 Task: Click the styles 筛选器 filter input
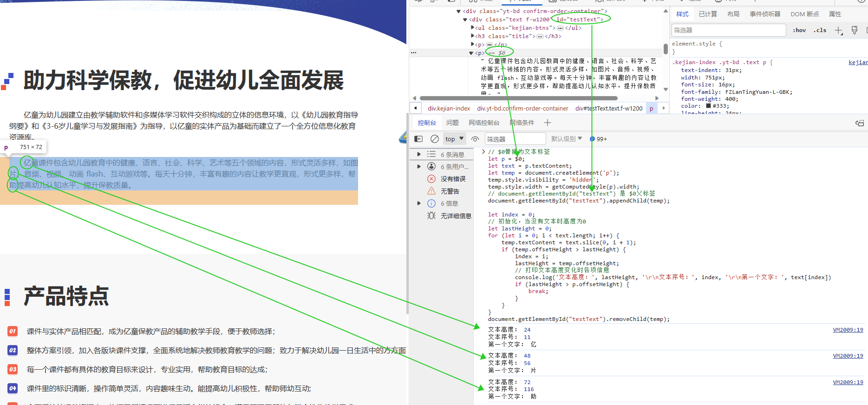point(728,30)
